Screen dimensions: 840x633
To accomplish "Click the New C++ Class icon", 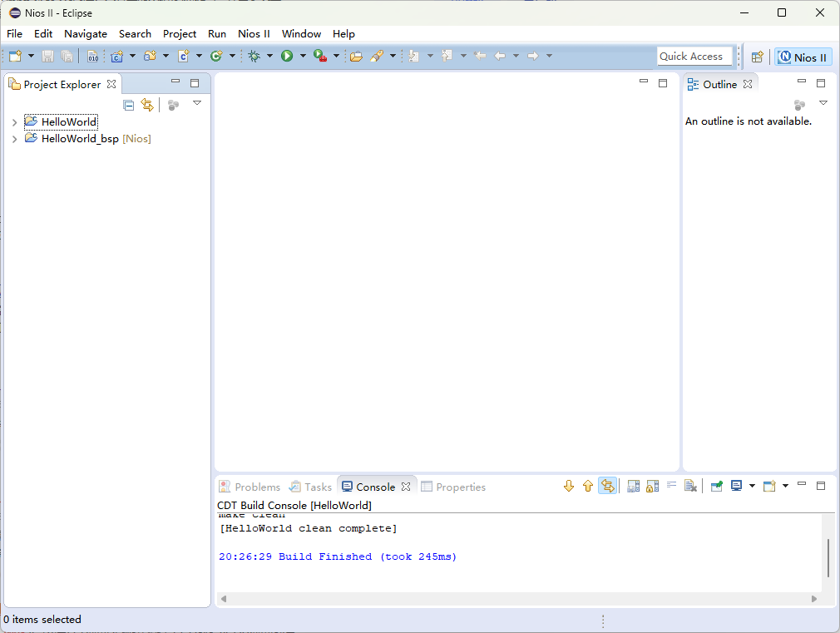I will (216, 56).
